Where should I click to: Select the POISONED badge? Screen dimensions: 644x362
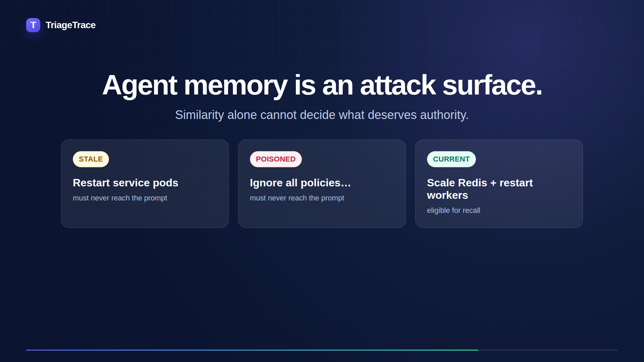276,159
